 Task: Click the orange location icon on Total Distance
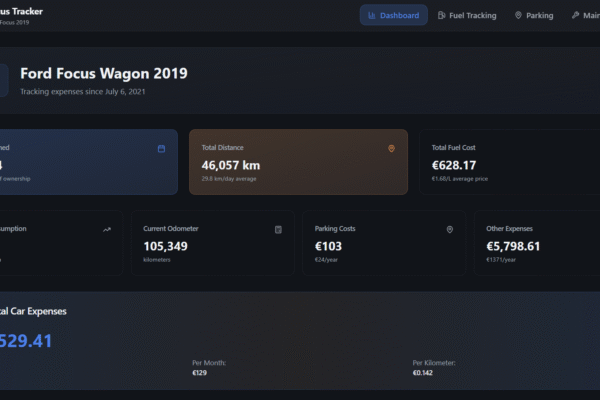tap(391, 149)
